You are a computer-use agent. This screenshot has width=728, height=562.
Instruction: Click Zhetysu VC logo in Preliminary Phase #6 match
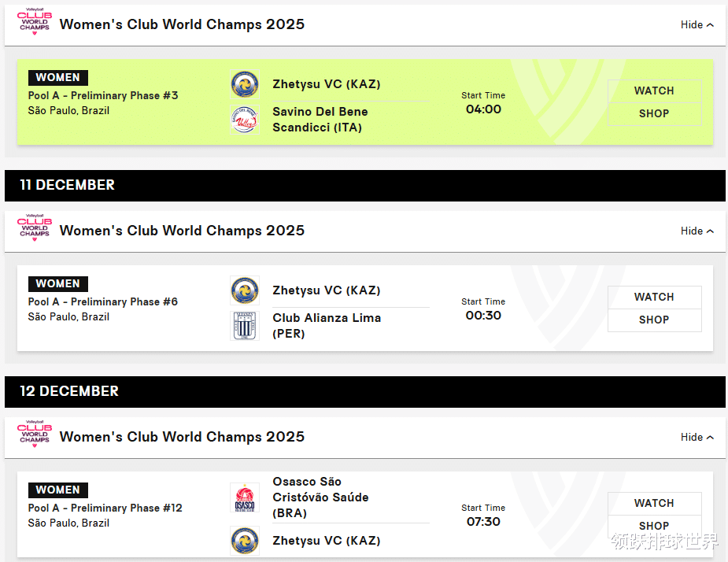tap(244, 290)
